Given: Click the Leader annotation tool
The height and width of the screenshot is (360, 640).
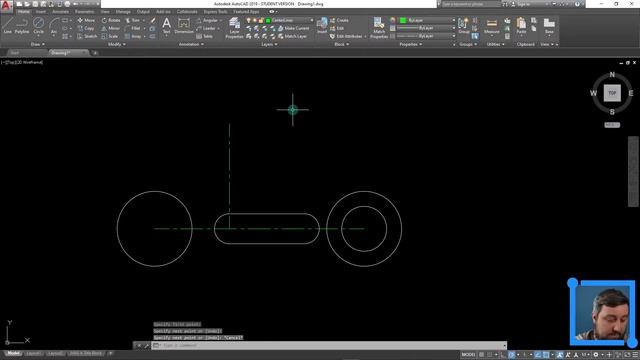Looking at the screenshot, I should [206, 28].
